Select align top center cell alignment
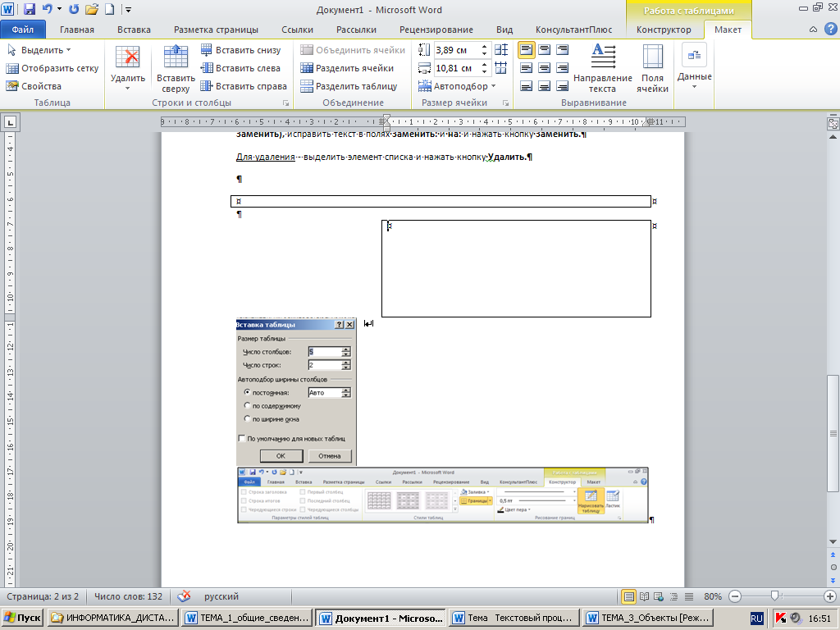Screen dimensions: 840x630 point(545,50)
